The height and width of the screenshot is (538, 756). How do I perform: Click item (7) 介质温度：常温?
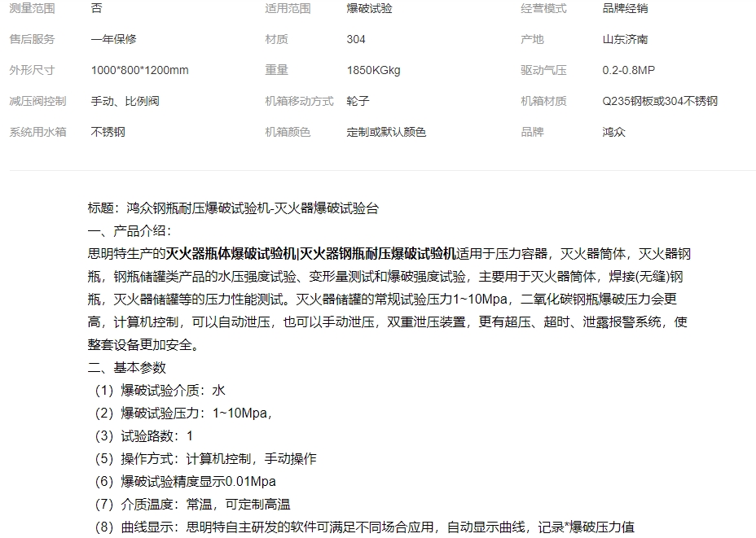(x=193, y=504)
